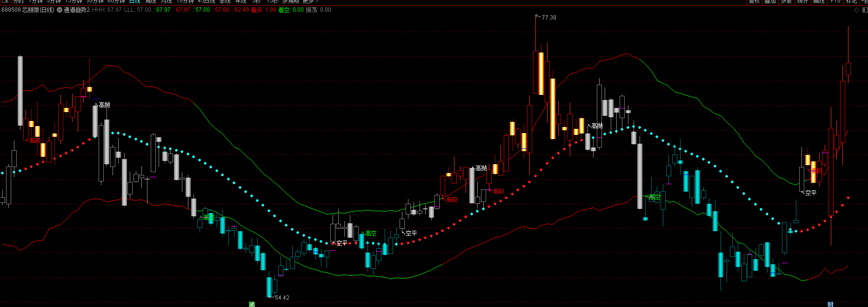The width and height of the screenshot is (868, 307).
Task: Click the panel layout icon at top-right corner
Action: 865,10
